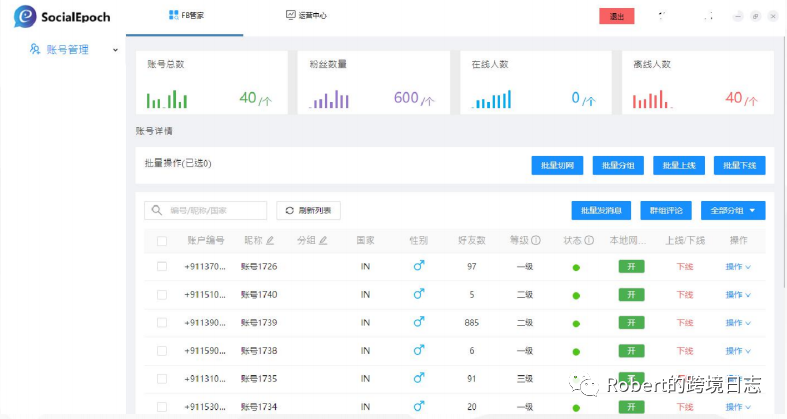Check the box for 账号1726
The width and height of the screenshot is (787, 419).
(x=162, y=266)
